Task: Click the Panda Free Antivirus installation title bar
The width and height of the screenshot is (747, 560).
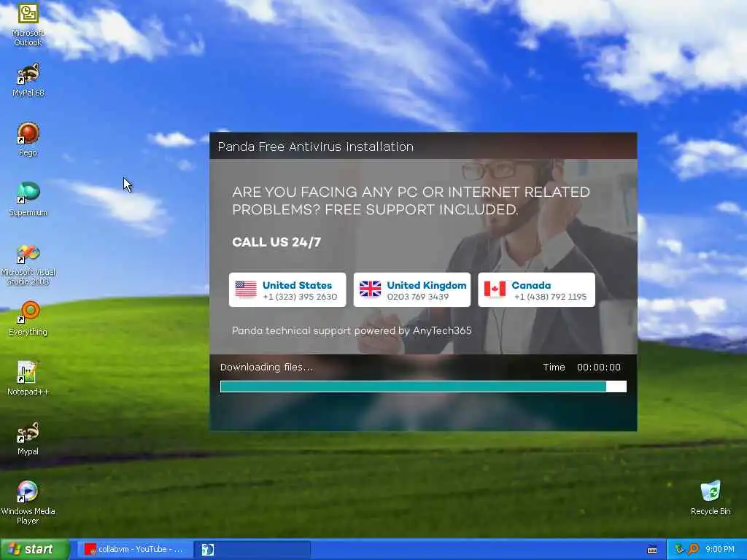Action: [423, 146]
